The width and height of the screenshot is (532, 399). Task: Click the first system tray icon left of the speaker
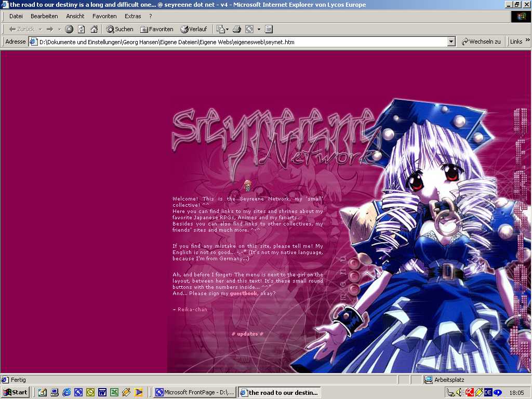pos(450,393)
